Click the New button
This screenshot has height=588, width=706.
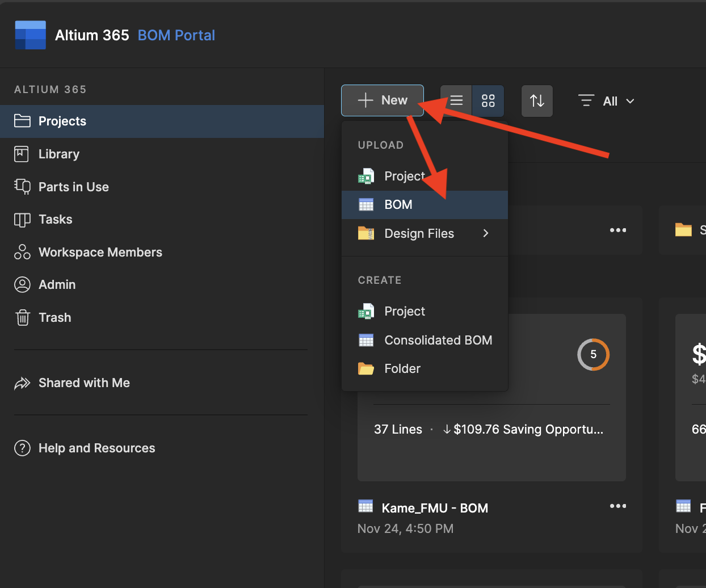[382, 100]
